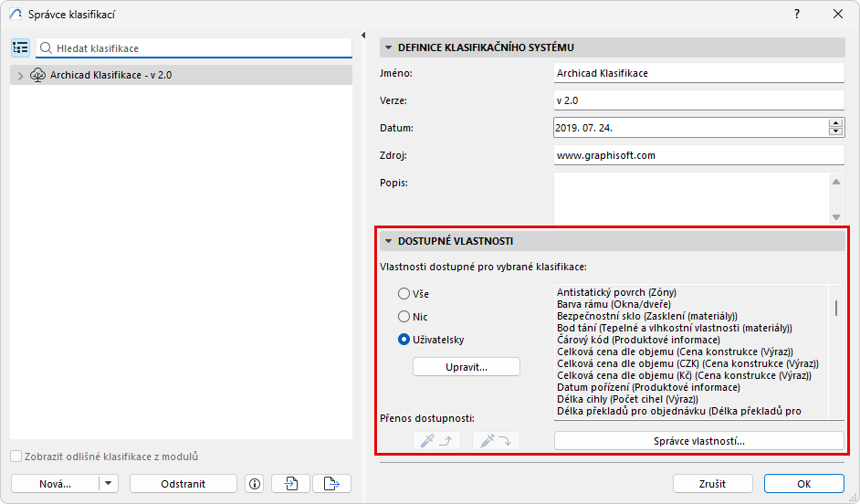Close the Správce klasifikací dialog
This screenshot has height=504, width=860.
pos(838,15)
